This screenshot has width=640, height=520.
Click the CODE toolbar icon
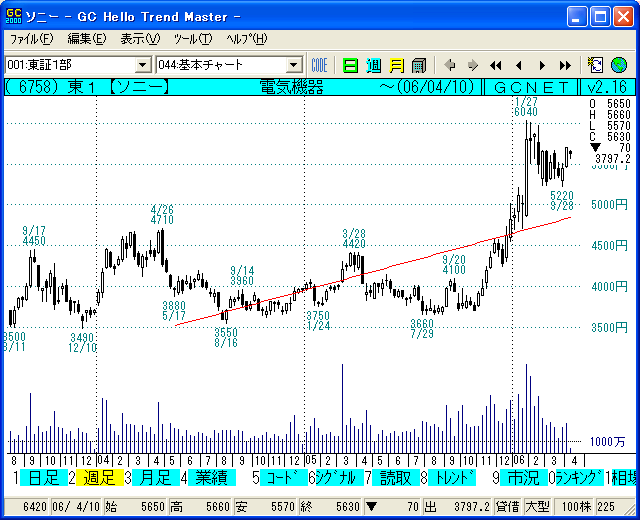coord(319,65)
